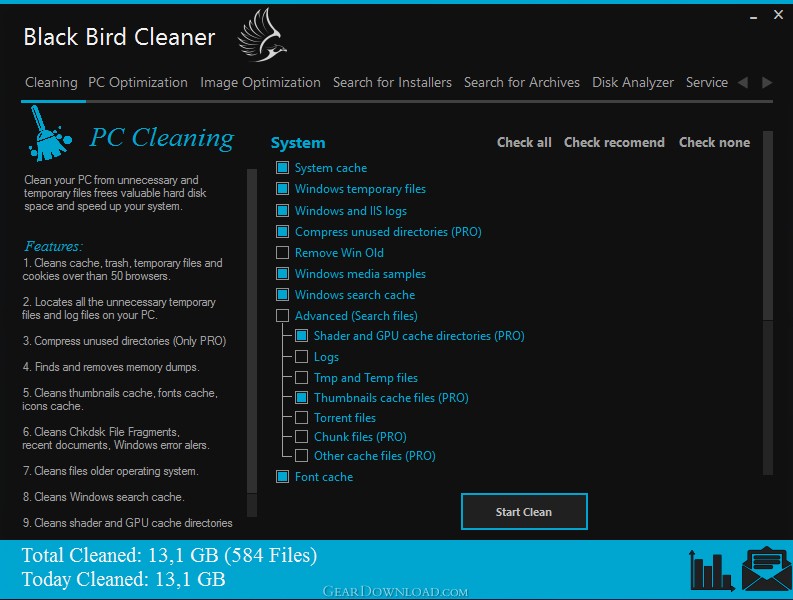Enable Other cache files (PRO) checkbox
This screenshot has height=600, width=793.
tap(301, 456)
